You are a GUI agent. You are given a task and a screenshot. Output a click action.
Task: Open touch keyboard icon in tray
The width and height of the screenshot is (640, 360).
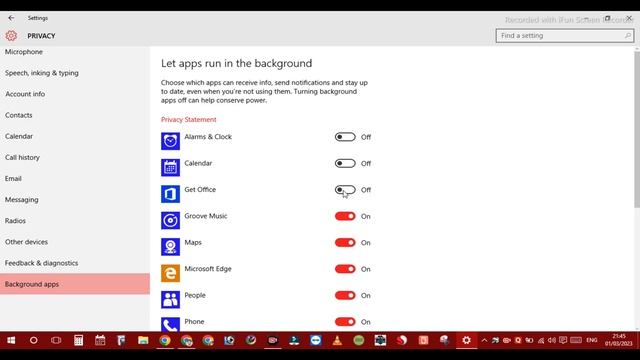coord(576,340)
